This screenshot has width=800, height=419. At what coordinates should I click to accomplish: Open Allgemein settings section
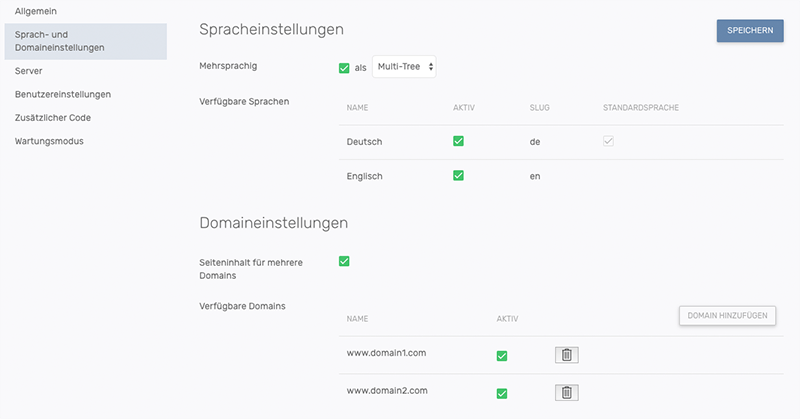pos(37,9)
